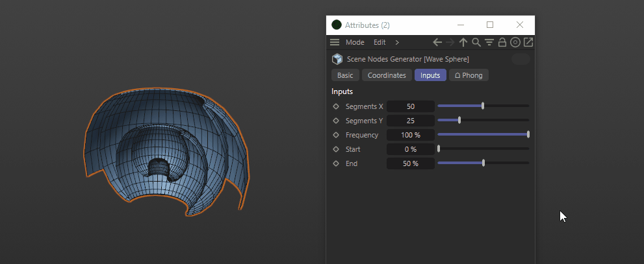
Task: Expand the hidden menus chevron after Edit
Action: (397, 42)
